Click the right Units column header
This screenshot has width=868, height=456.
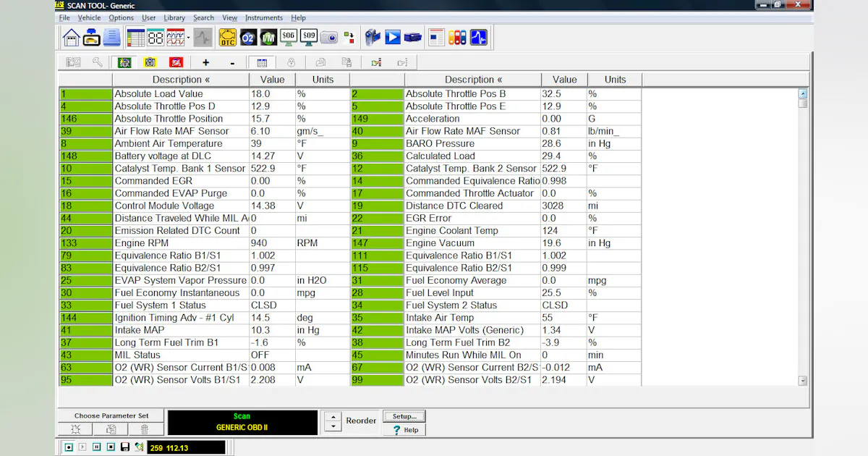tap(615, 80)
